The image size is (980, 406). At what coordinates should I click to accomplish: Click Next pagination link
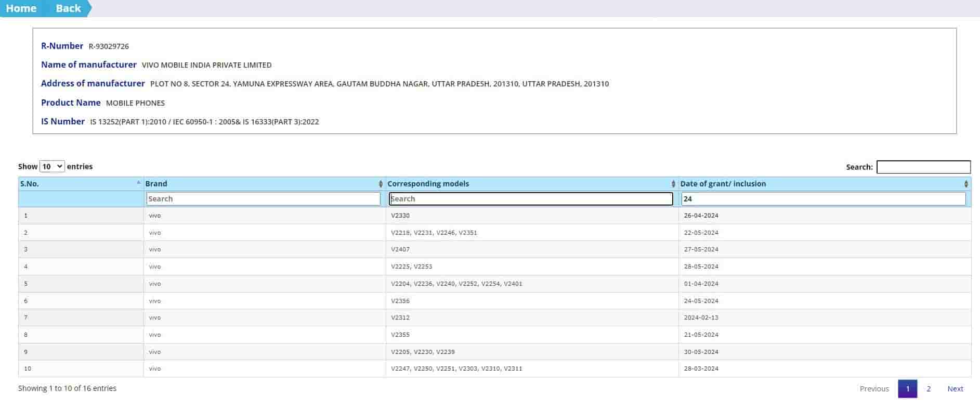point(955,389)
